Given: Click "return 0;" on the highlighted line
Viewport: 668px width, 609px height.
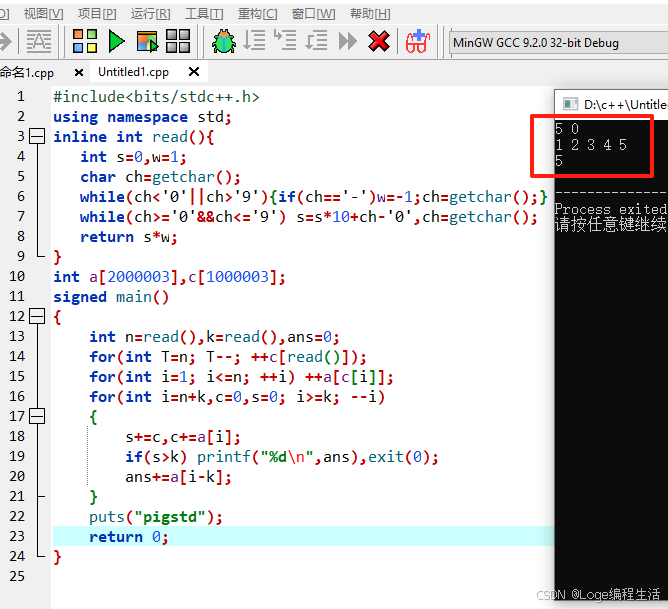Looking at the screenshot, I should [129, 537].
